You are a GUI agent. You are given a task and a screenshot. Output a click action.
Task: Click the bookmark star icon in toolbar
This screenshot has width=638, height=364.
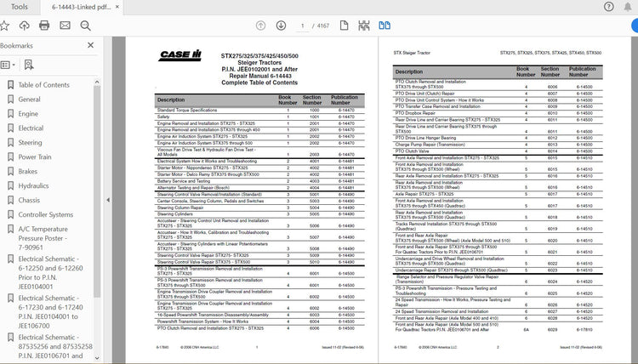click(4, 26)
